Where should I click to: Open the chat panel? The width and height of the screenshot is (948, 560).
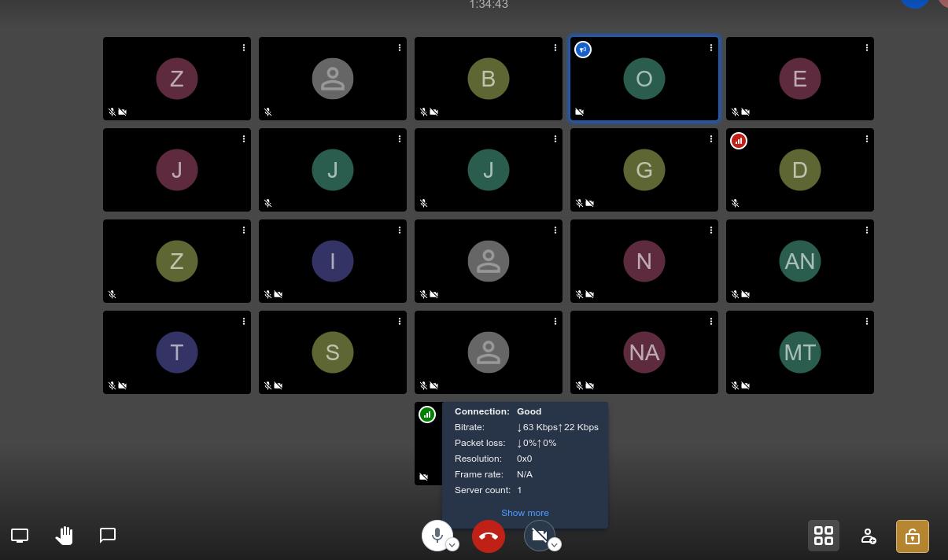108,535
